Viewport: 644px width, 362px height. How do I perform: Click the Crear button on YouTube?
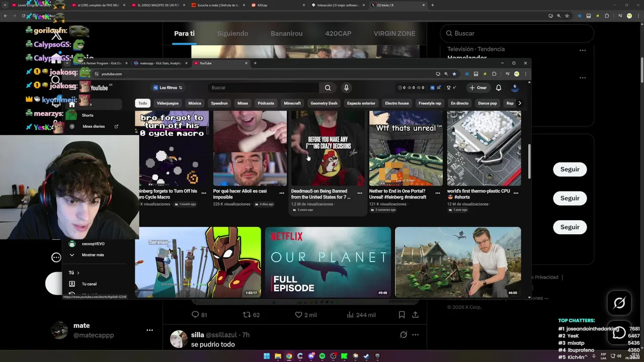[478, 87]
